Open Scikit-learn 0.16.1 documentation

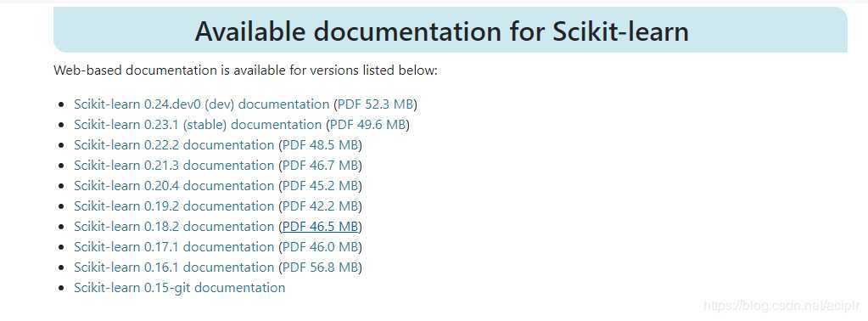(x=174, y=267)
